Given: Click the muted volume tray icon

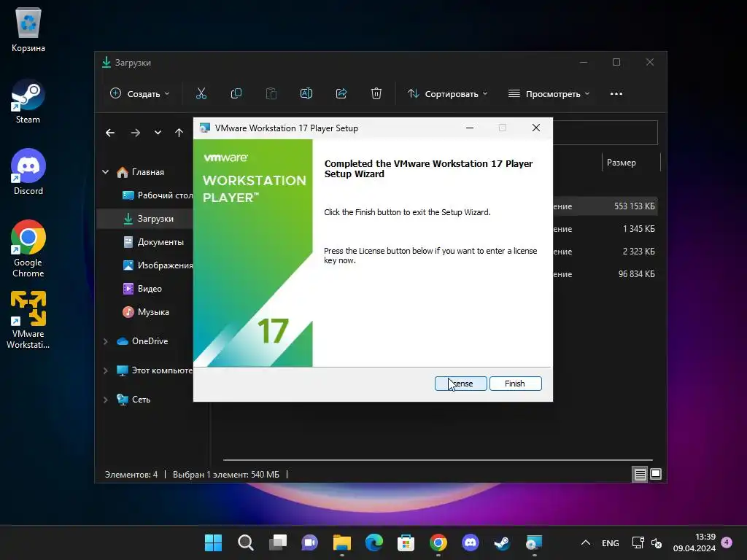Looking at the screenshot, I should click(657, 542).
